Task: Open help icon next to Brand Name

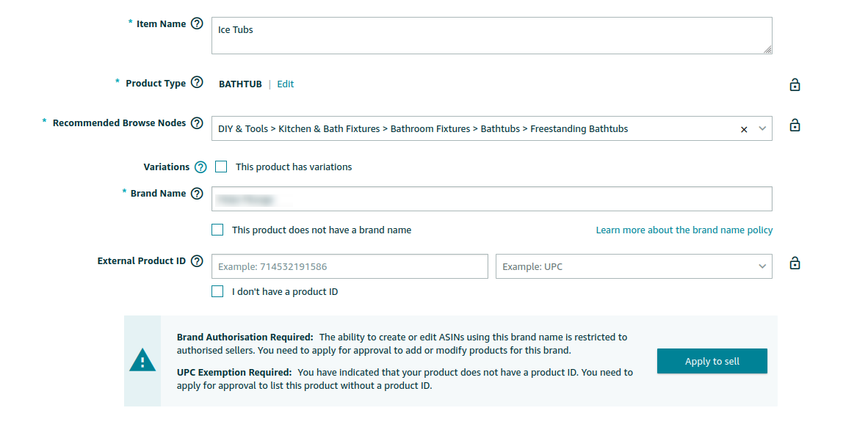Action: click(x=197, y=194)
